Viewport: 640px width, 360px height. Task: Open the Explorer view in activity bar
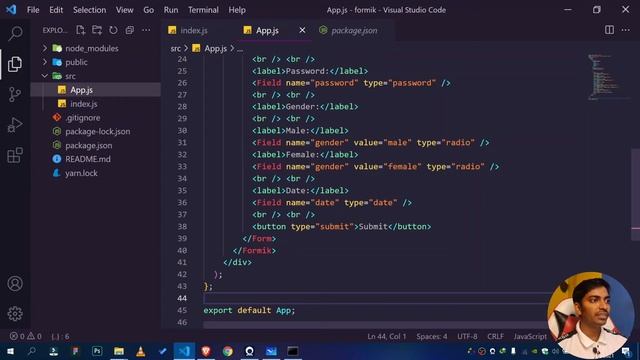(15, 64)
